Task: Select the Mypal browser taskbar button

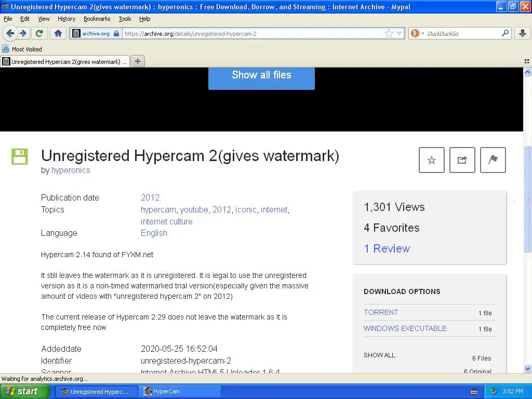Action: 97,391
